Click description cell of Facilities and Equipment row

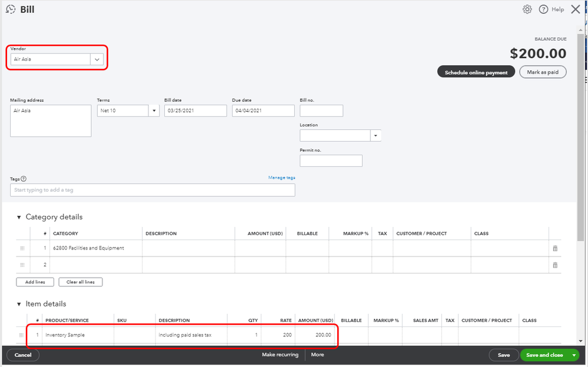pyautogui.click(x=188, y=248)
